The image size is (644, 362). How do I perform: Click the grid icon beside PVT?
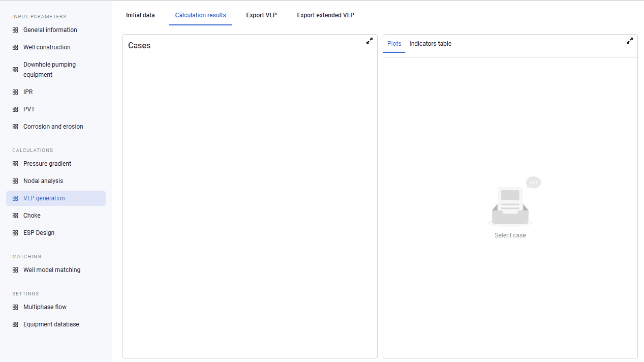pyautogui.click(x=15, y=109)
